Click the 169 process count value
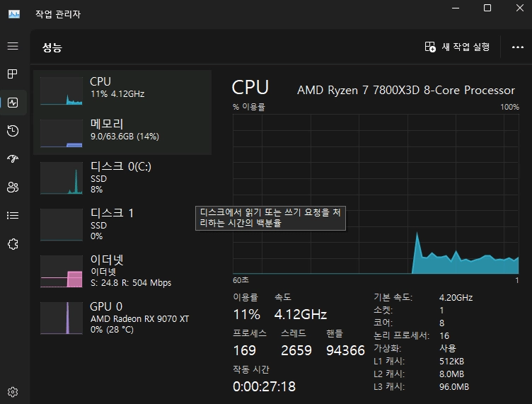 [244, 350]
